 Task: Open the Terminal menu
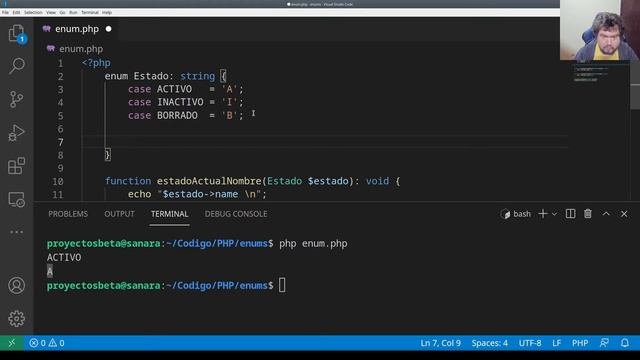90,13
